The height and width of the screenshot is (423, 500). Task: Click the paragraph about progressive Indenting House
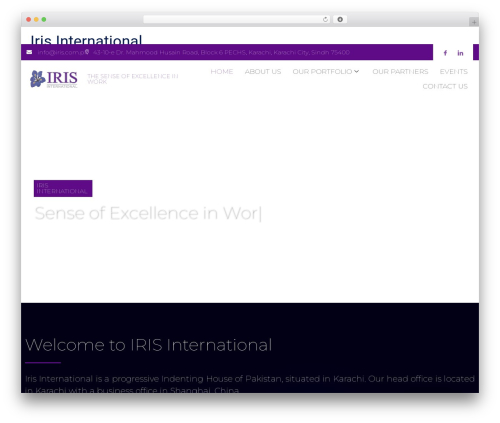click(x=250, y=384)
